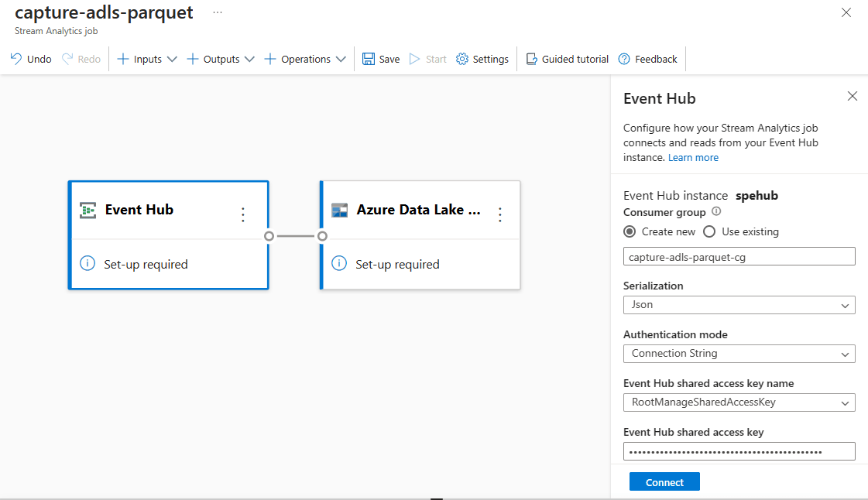
Task: Open the Serialization dropdown showing Json
Action: coord(739,304)
